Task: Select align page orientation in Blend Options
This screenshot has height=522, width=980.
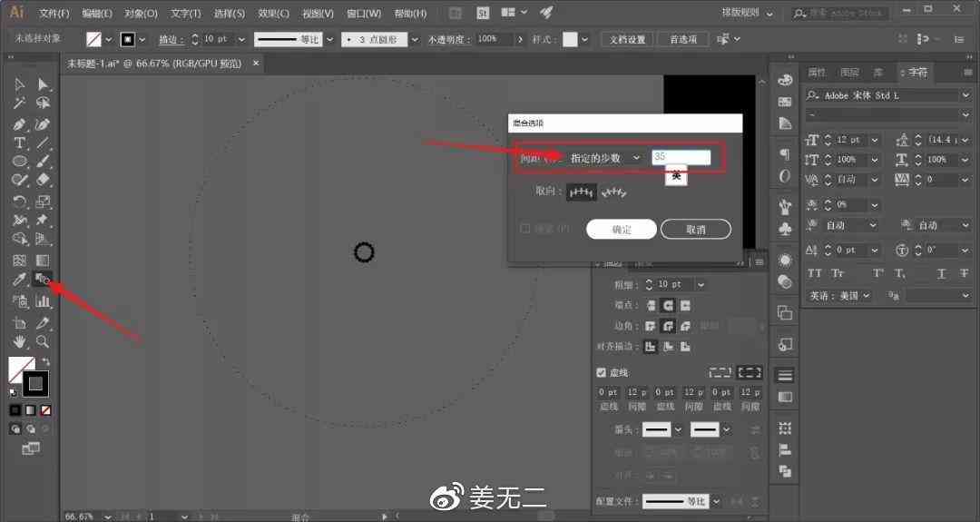Action: [582, 192]
